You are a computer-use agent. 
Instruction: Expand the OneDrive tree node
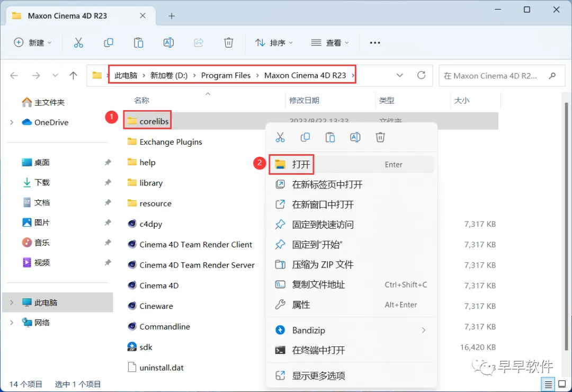(12, 122)
